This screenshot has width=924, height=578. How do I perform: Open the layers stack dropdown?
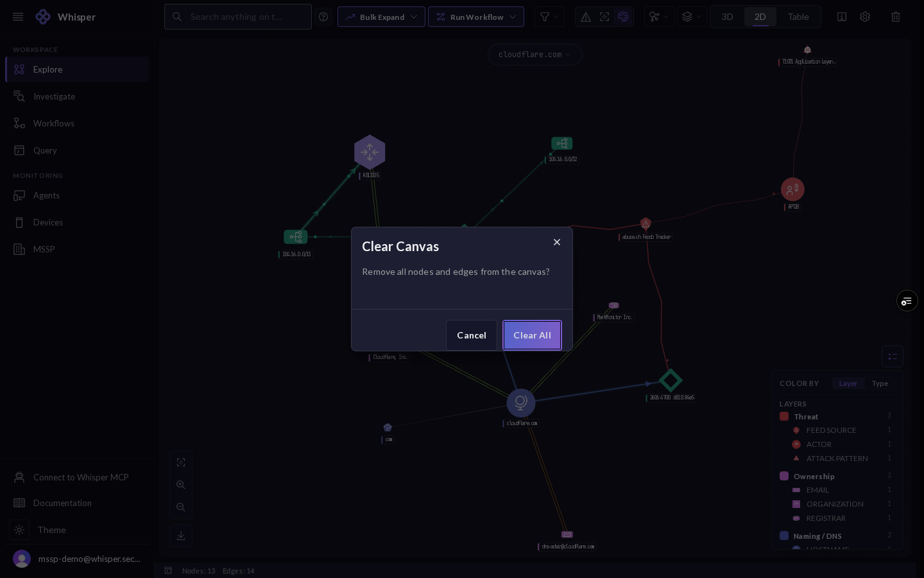click(x=691, y=17)
